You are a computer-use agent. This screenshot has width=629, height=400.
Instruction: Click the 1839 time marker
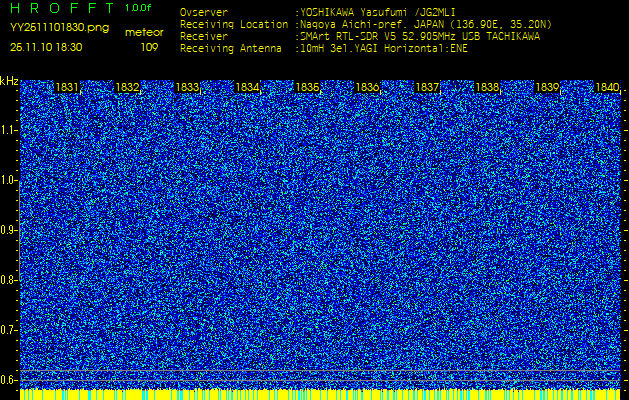pyautogui.click(x=548, y=87)
